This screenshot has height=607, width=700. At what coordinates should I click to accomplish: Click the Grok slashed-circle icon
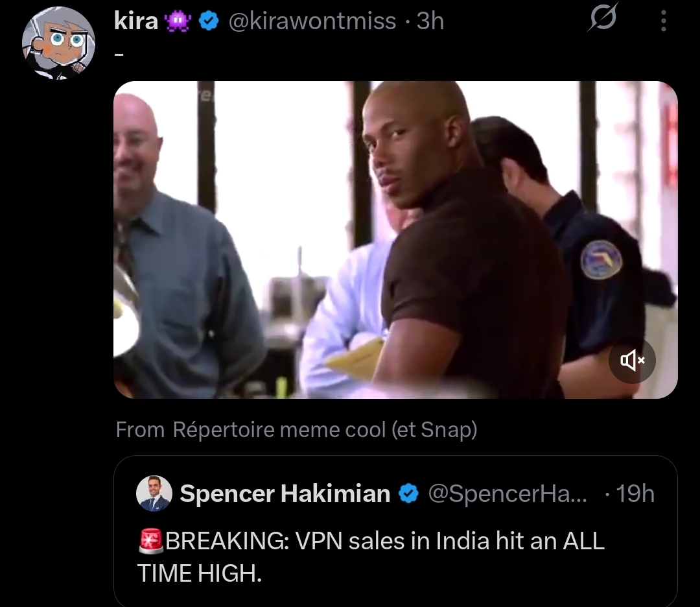[x=603, y=18]
